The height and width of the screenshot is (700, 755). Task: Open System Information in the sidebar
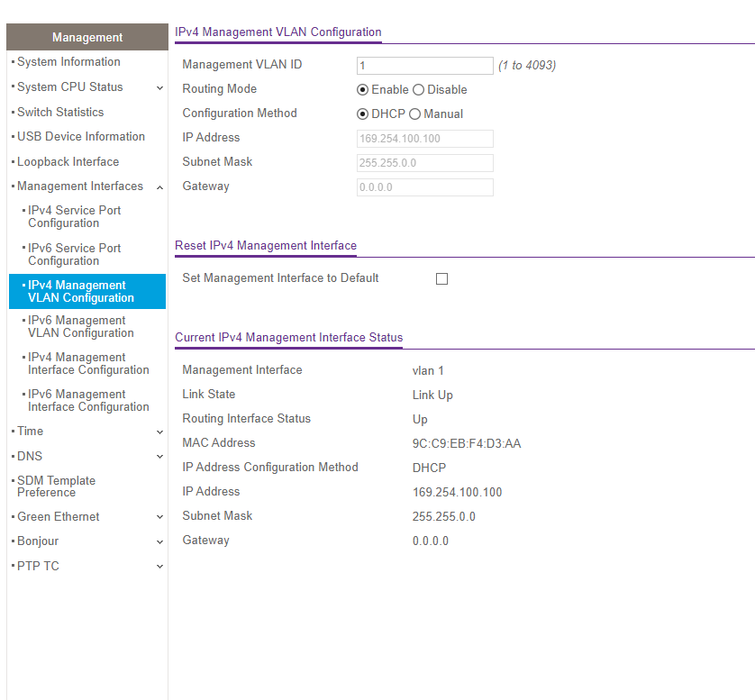(x=68, y=61)
